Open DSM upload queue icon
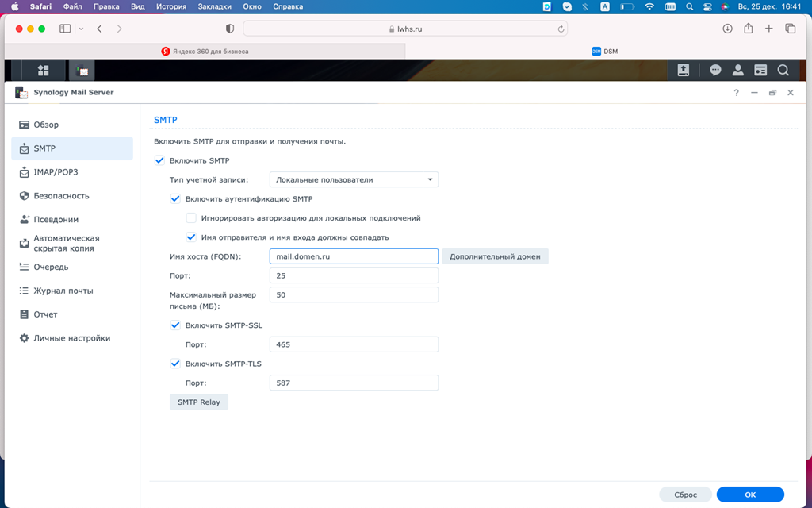This screenshot has height=508, width=812. (683, 70)
